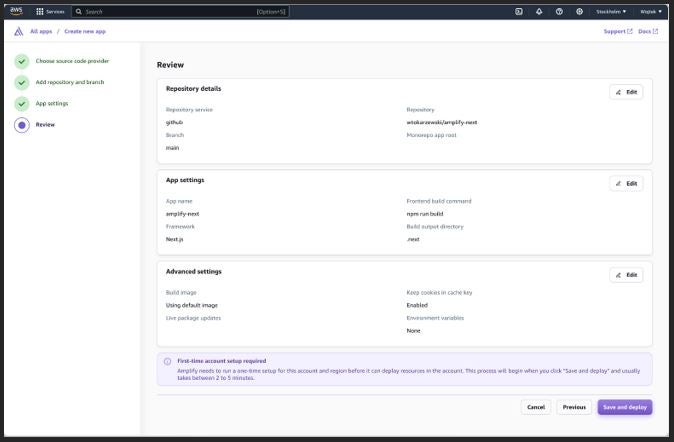The width and height of the screenshot is (674, 442).
Task: Open the Docs external link
Action: click(x=648, y=31)
